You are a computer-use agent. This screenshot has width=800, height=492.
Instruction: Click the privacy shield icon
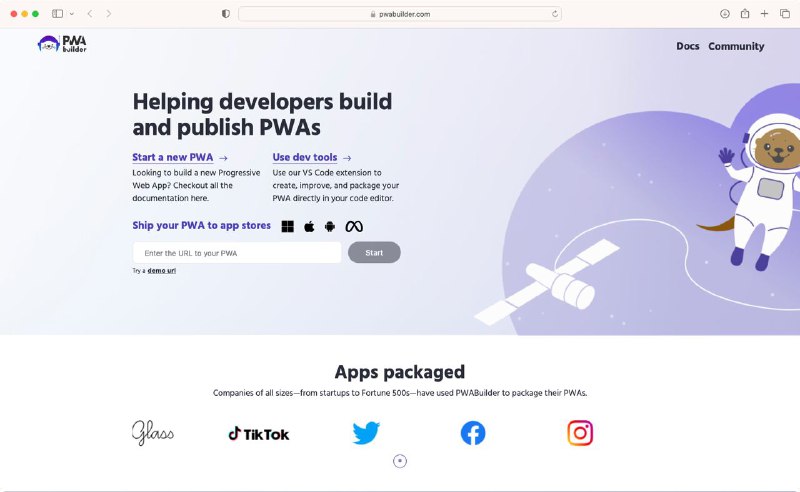tap(226, 14)
